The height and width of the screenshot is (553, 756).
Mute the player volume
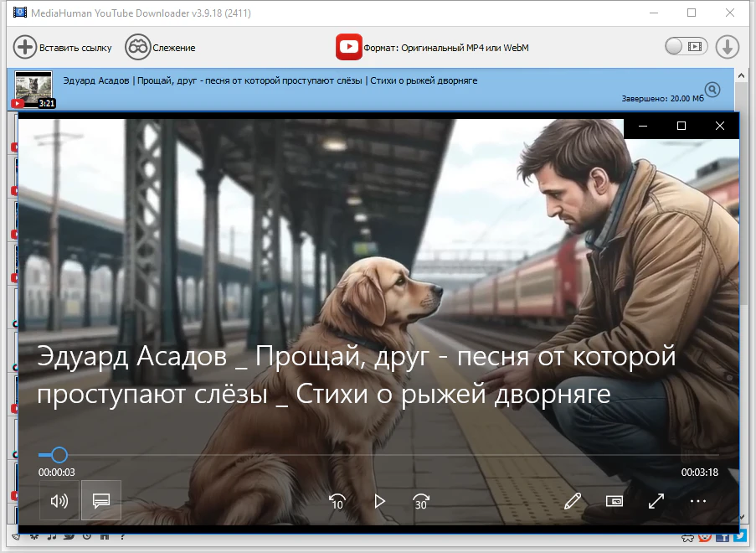point(59,501)
